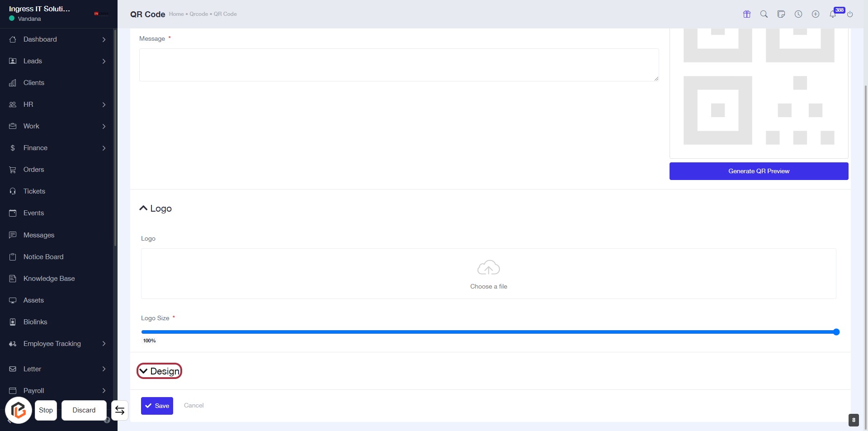868x431 pixels.
Task: Click the search magnifier icon
Action: pos(764,14)
